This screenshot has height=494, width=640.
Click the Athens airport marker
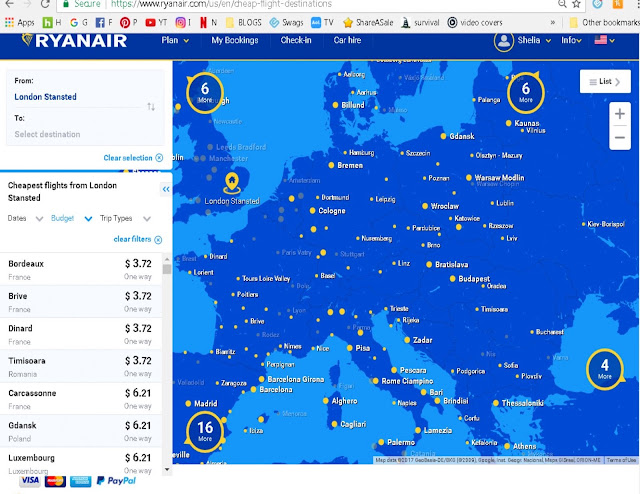pos(507,446)
